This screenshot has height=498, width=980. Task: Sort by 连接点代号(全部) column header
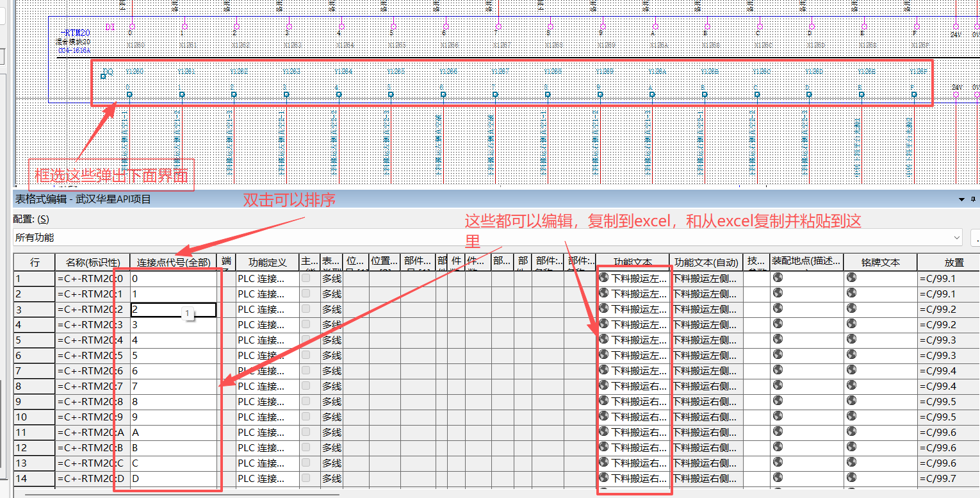pos(174,262)
